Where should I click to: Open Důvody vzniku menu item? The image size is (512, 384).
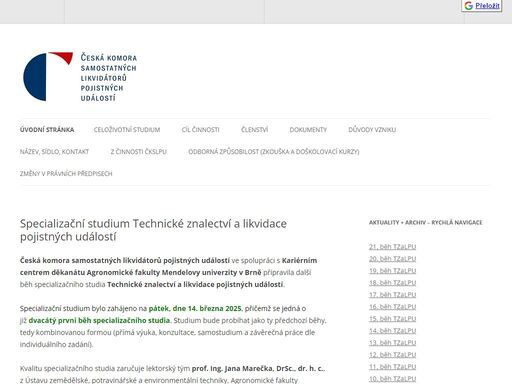click(x=372, y=130)
